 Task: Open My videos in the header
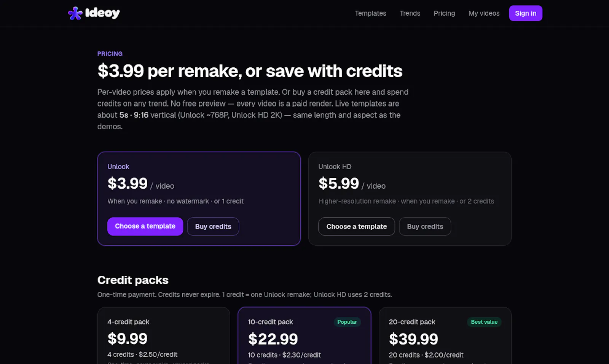point(484,13)
